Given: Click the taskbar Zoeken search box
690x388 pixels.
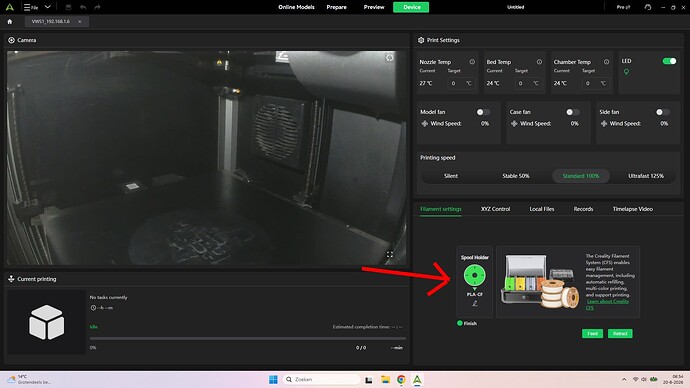Looking at the screenshot, I should tap(321, 379).
